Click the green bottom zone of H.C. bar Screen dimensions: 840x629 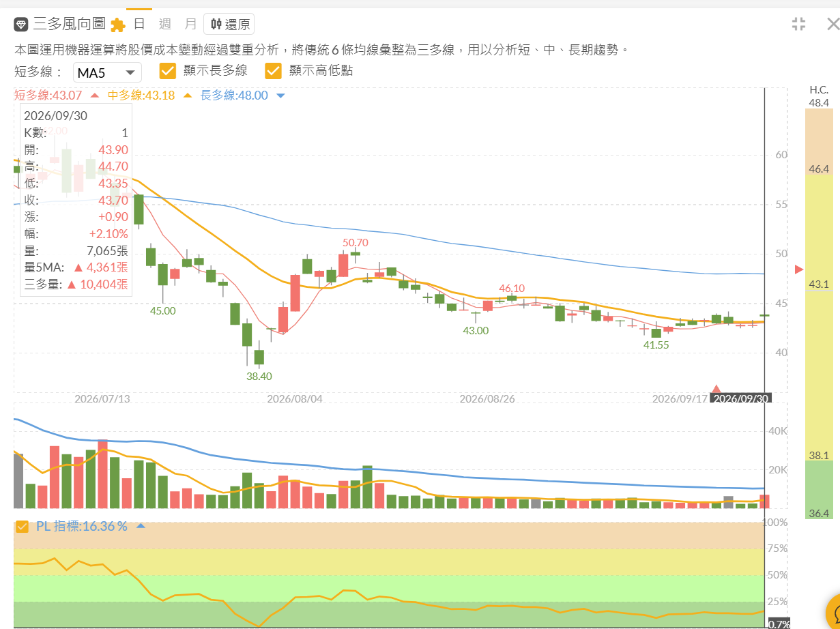819,490
